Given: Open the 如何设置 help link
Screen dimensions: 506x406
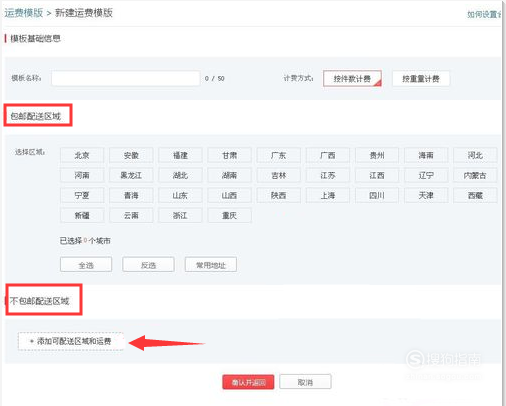Looking at the screenshot, I should (484, 14).
